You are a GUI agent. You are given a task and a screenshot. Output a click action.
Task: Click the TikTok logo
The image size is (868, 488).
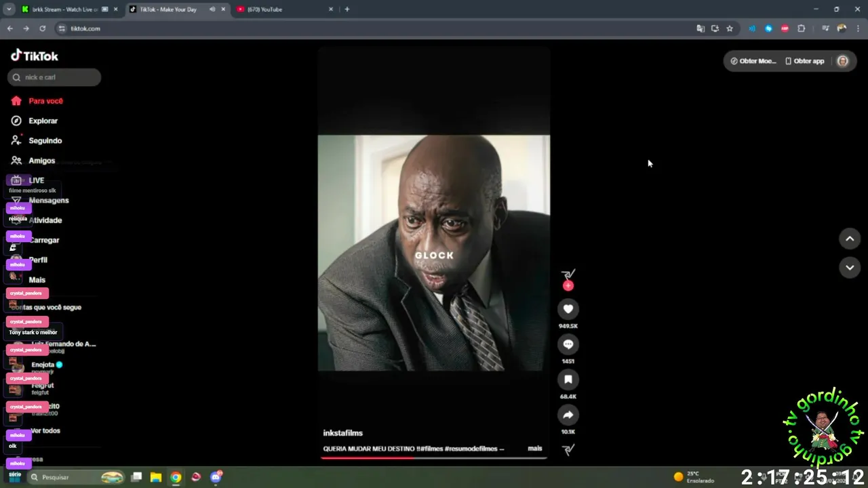(35, 56)
